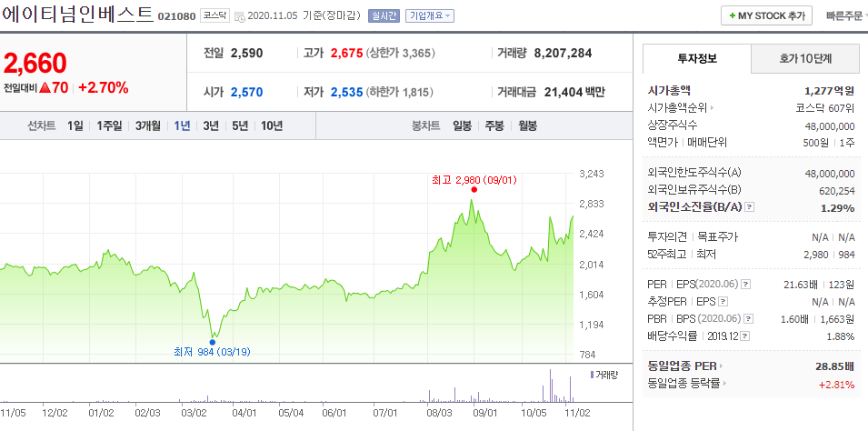Click the 시가총액 value 1,277억원
This screenshot has height=431, width=868.
829,91
